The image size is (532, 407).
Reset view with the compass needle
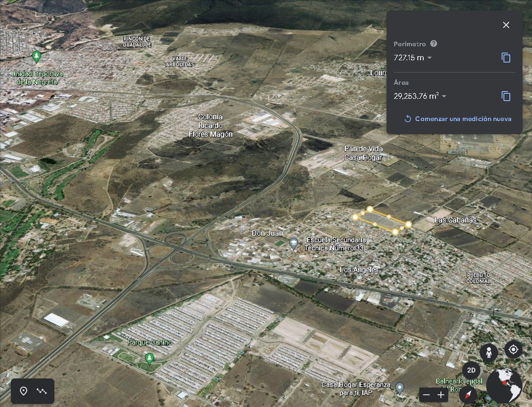[468, 395]
